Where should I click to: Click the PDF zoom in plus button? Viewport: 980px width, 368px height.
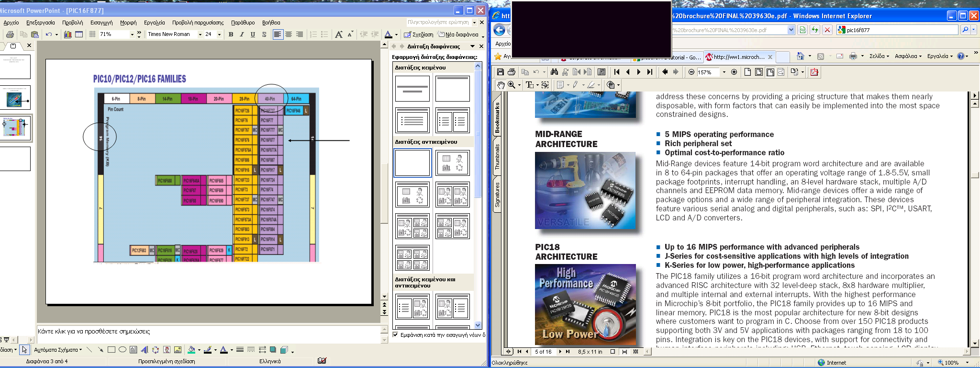click(x=734, y=72)
